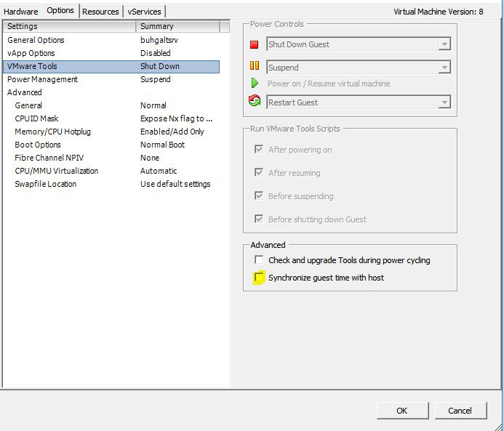Toggle After powering on checkbox

click(x=259, y=149)
